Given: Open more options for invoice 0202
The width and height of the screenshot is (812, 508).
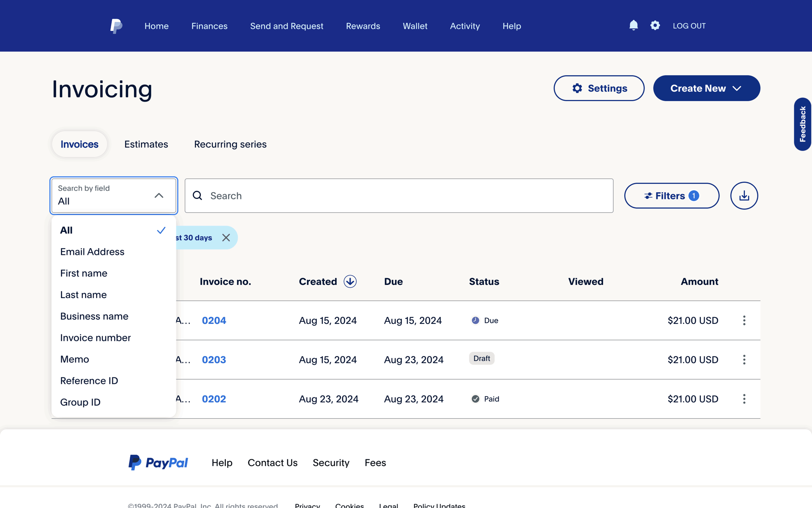Looking at the screenshot, I should [x=744, y=399].
